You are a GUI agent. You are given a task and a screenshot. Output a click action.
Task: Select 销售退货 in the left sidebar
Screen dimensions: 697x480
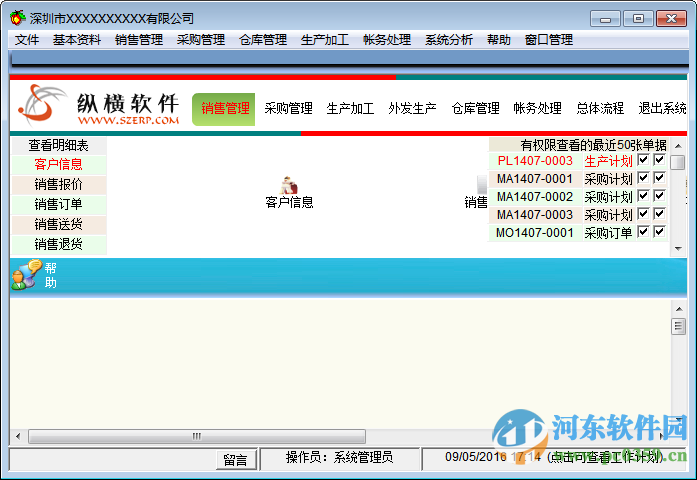(x=58, y=244)
